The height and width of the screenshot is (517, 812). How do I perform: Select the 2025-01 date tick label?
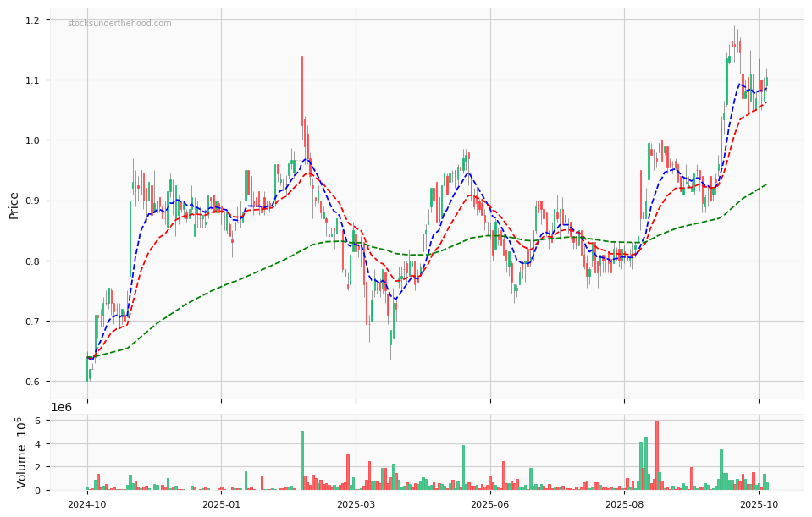(x=221, y=504)
